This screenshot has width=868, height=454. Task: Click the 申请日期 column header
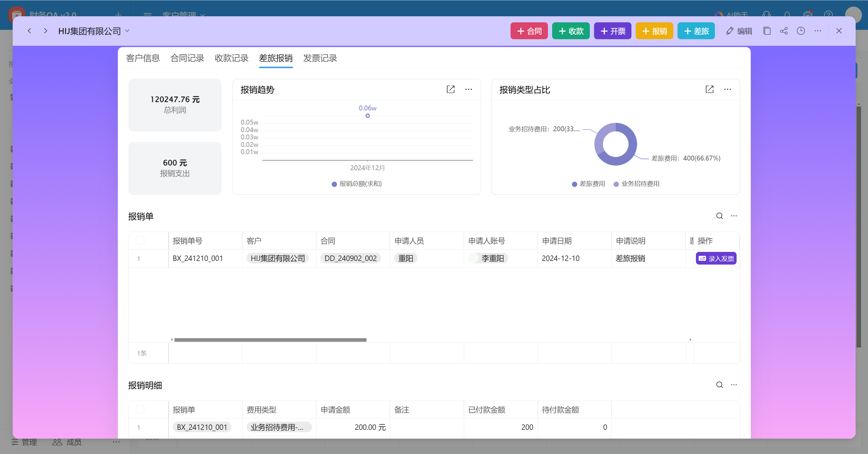[x=574, y=240]
